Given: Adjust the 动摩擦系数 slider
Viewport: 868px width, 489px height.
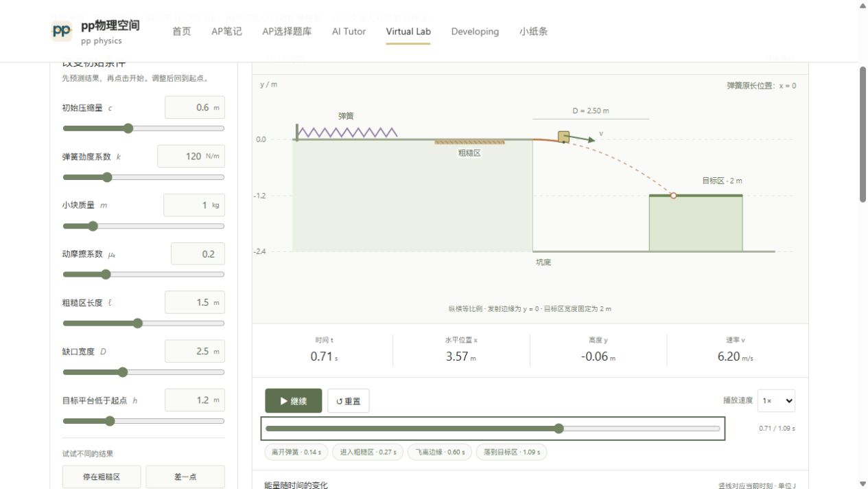Looking at the screenshot, I should click(x=143, y=275).
